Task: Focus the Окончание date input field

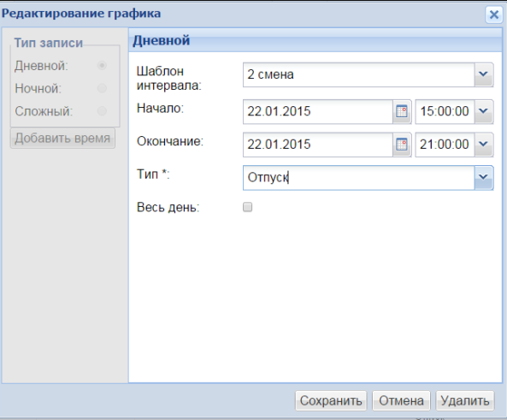Action: point(318,145)
